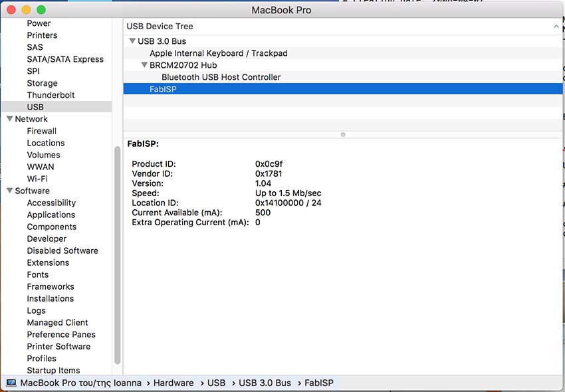
Task: Click Hardware in the breadcrumb path
Action: pyautogui.click(x=173, y=383)
